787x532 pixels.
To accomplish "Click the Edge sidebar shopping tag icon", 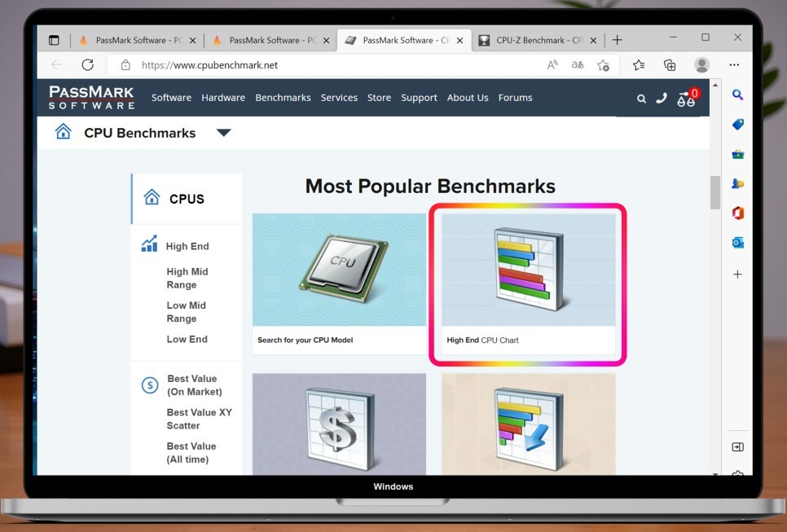I will (x=738, y=124).
